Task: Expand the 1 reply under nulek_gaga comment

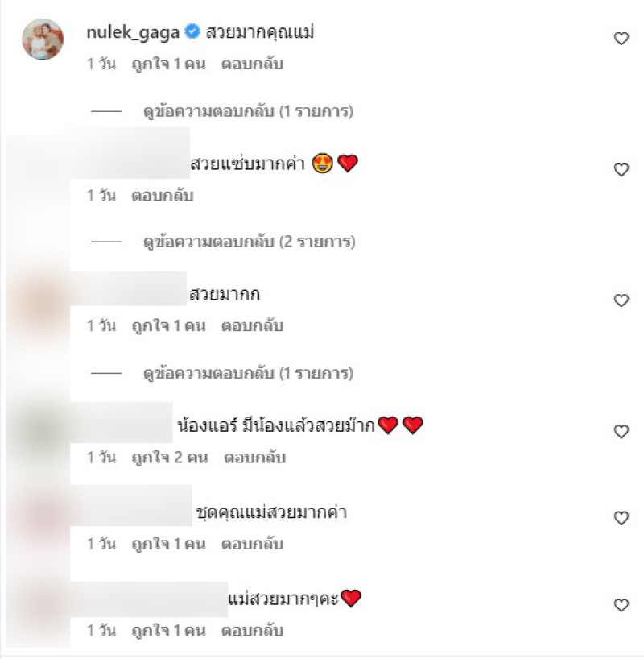Action: pyautogui.click(x=248, y=111)
